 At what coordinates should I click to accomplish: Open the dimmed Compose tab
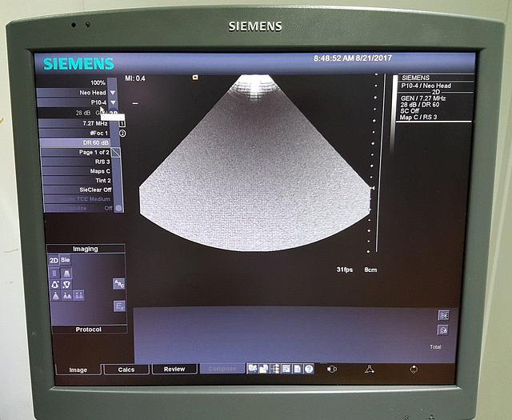click(222, 368)
